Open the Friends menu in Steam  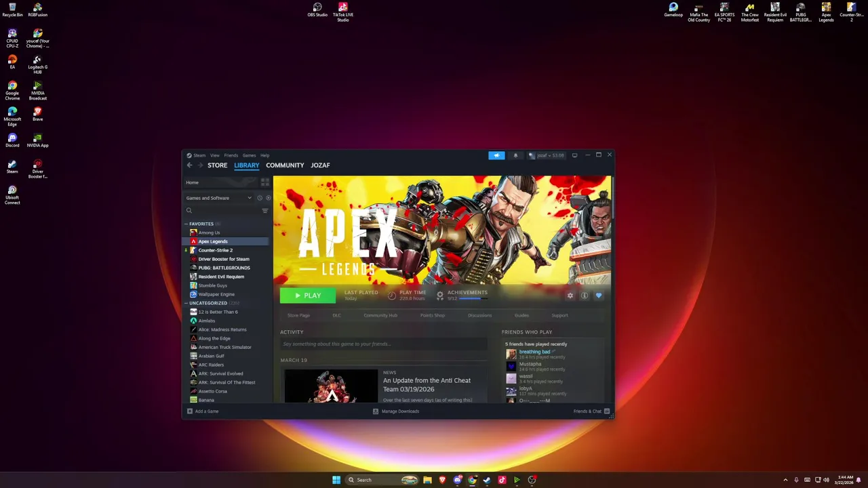[x=231, y=155]
